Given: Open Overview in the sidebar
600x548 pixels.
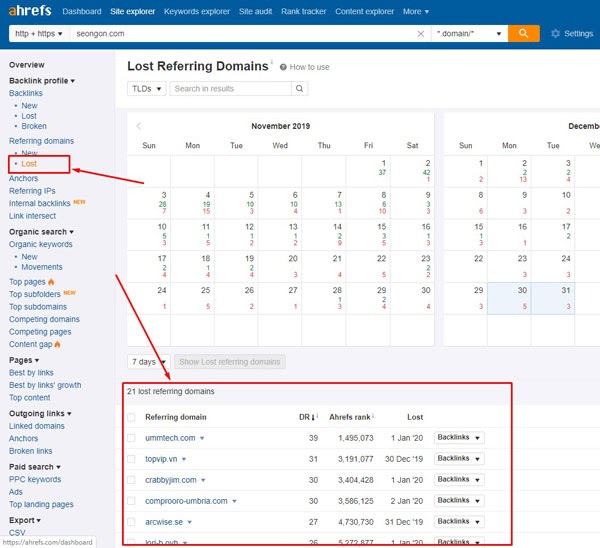Looking at the screenshot, I should pyautogui.click(x=27, y=65).
